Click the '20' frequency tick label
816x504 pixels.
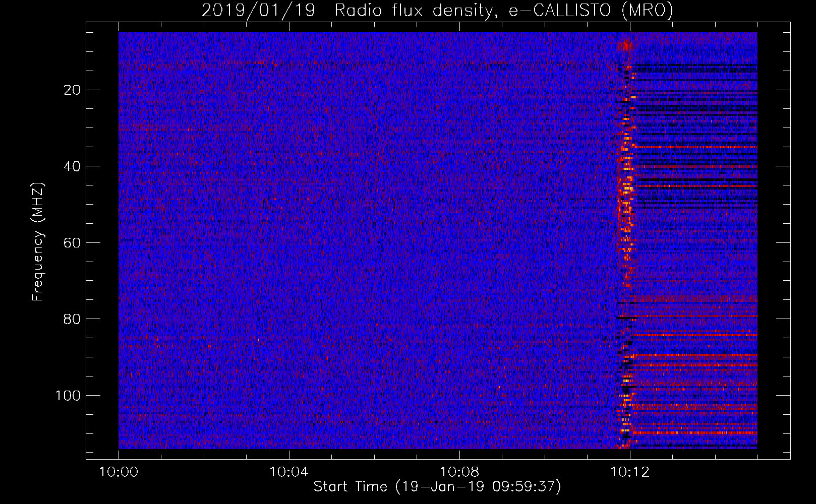72,90
